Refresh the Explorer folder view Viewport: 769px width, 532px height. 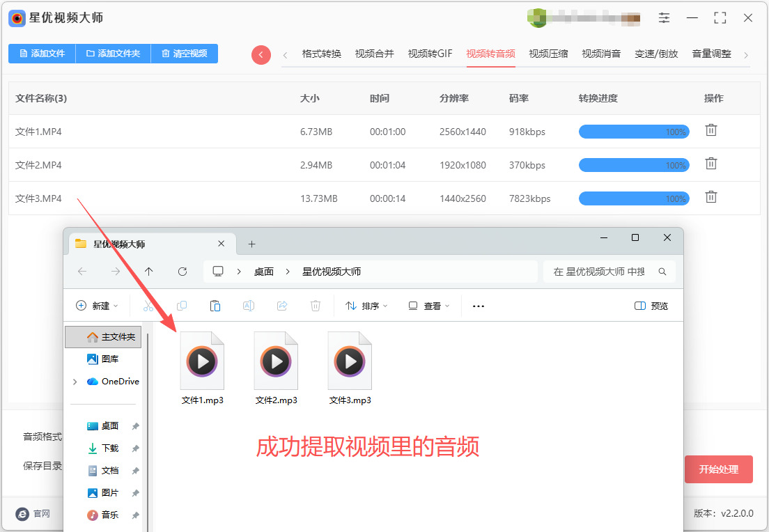182,272
